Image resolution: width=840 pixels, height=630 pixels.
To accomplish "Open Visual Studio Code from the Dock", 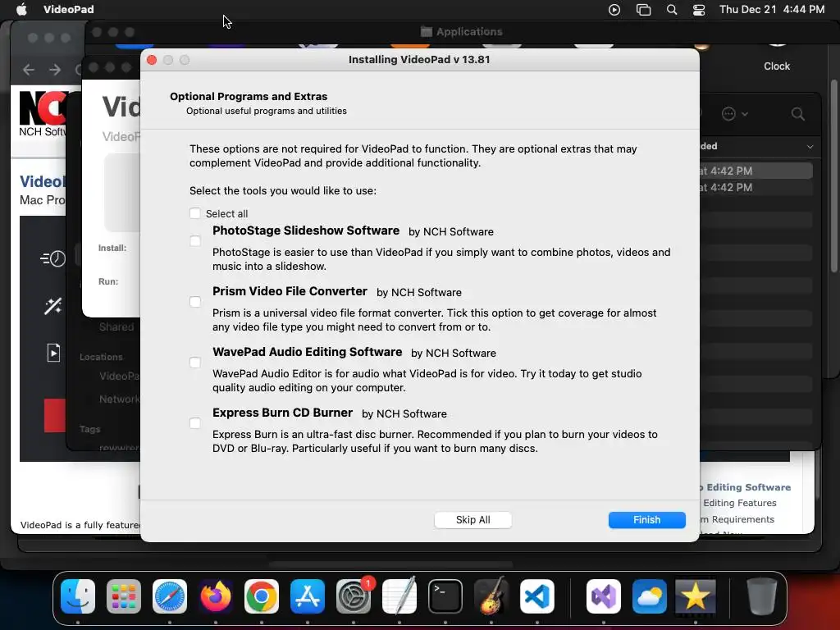I will point(536,596).
